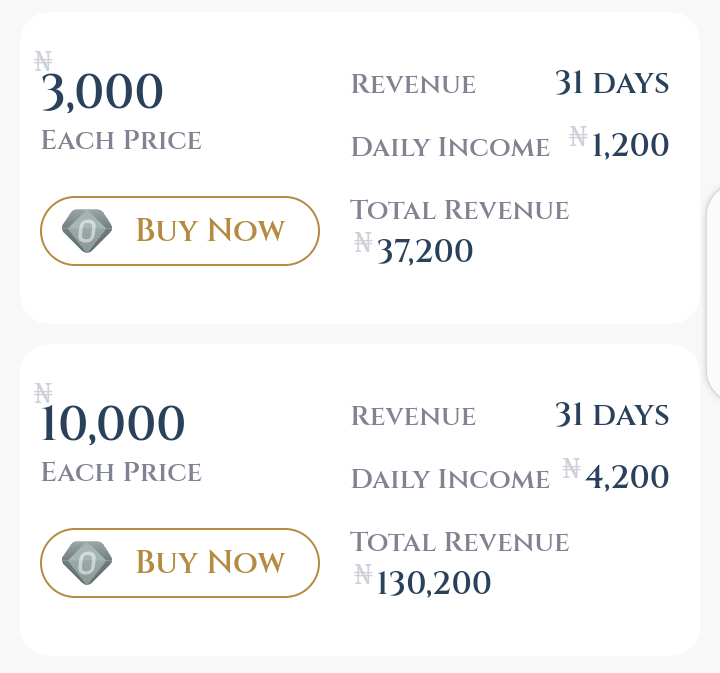Image resolution: width=720 pixels, height=673 pixels.
Task: Click the naira icon beside 130,200 total
Action: (363, 574)
